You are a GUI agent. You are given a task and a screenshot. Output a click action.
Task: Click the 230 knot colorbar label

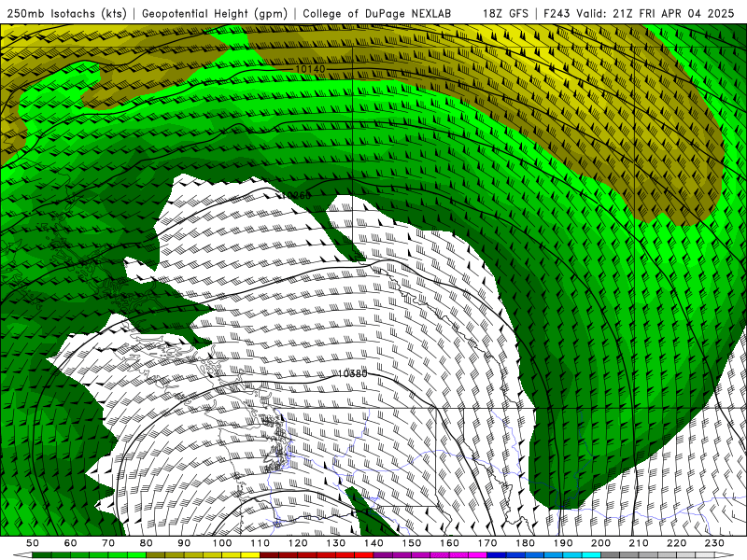click(x=714, y=543)
